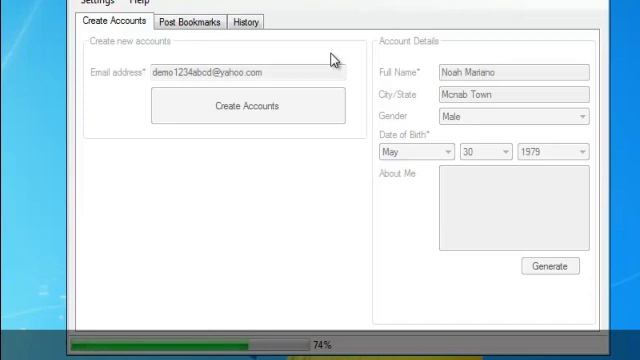640x360 pixels.
Task: Open the Help menu
Action: (140, 2)
